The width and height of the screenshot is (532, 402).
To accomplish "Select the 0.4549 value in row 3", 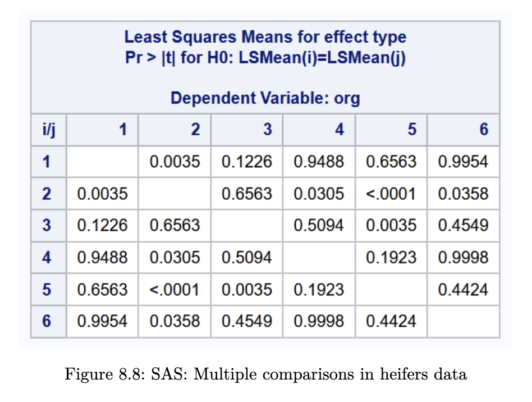I will [x=463, y=225].
